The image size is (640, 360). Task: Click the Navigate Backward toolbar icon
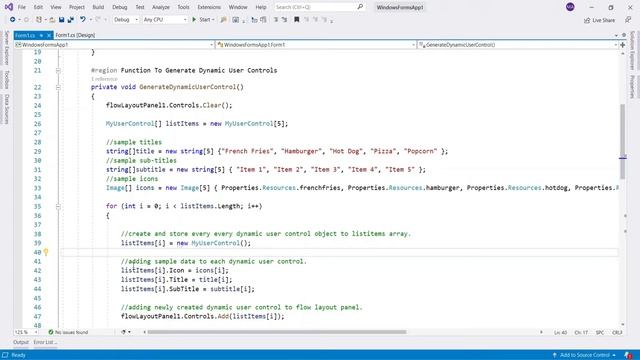click(x=13, y=20)
